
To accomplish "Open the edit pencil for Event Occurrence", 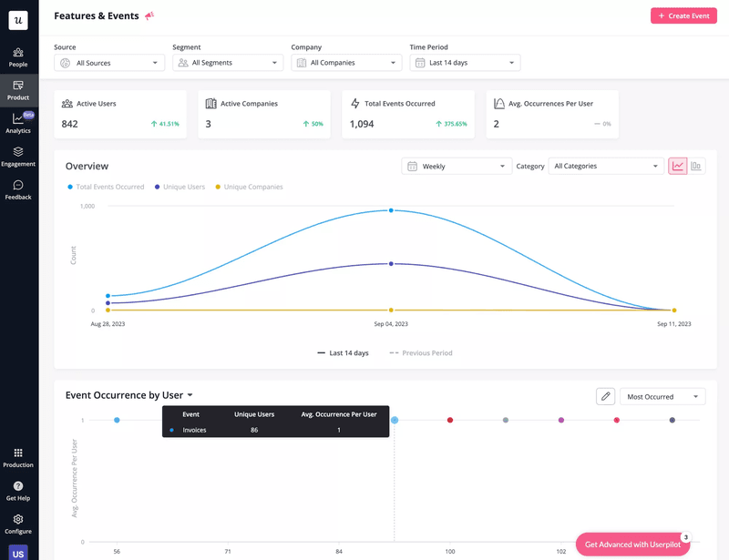I will [x=606, y=396].
